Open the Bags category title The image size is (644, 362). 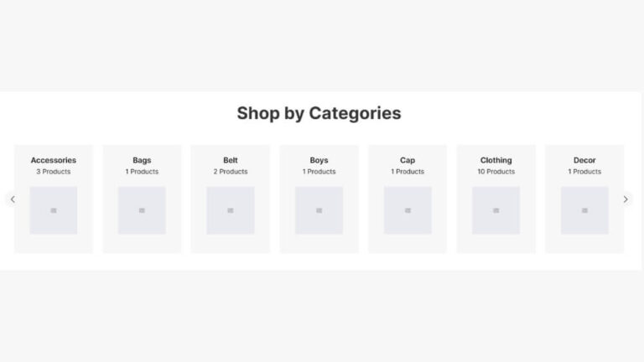pyautogui.click(x=142, y=160)
